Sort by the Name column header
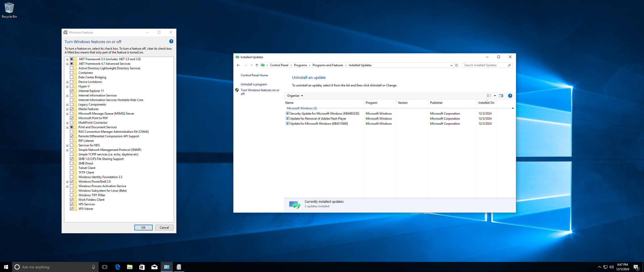Screen dimensions: 644x272 tap(324, 103)
